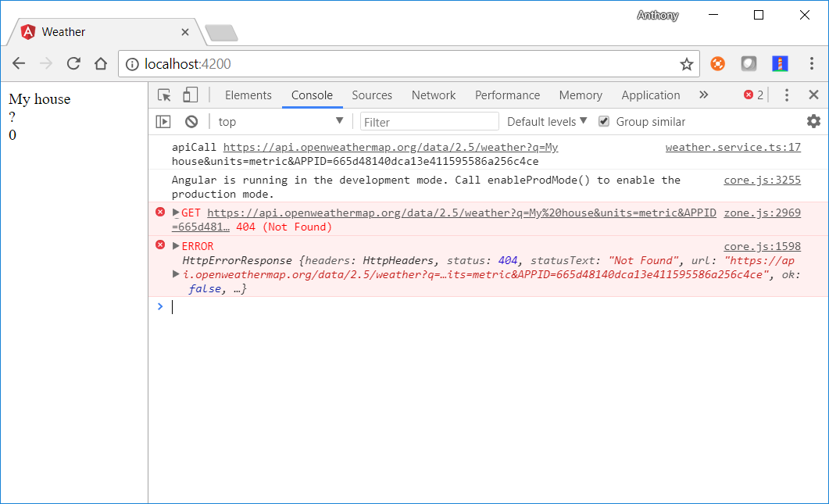
Task: Open weather.service.ts:17 source link
Action: (x=733, y=147)
